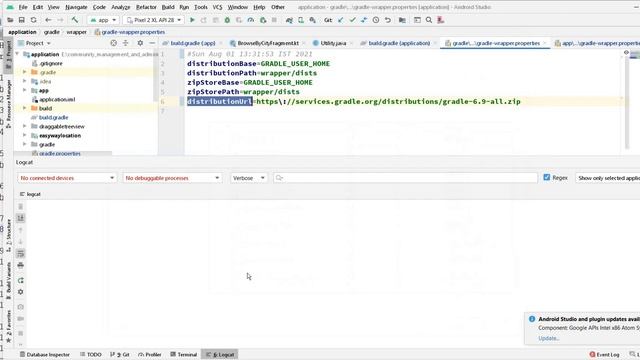
Task: Open the VCS menu
Action: pos(218,7)
